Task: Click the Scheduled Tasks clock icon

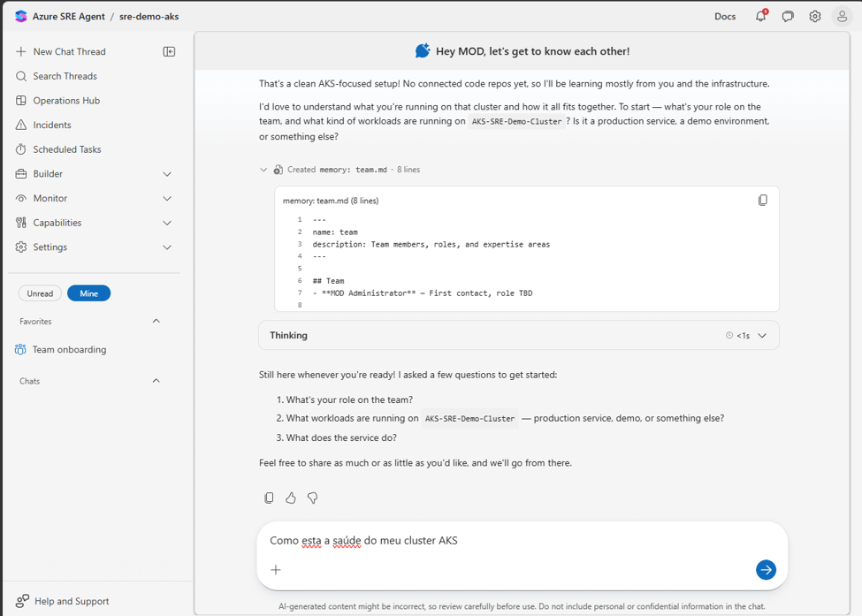Action: point(21,148)
